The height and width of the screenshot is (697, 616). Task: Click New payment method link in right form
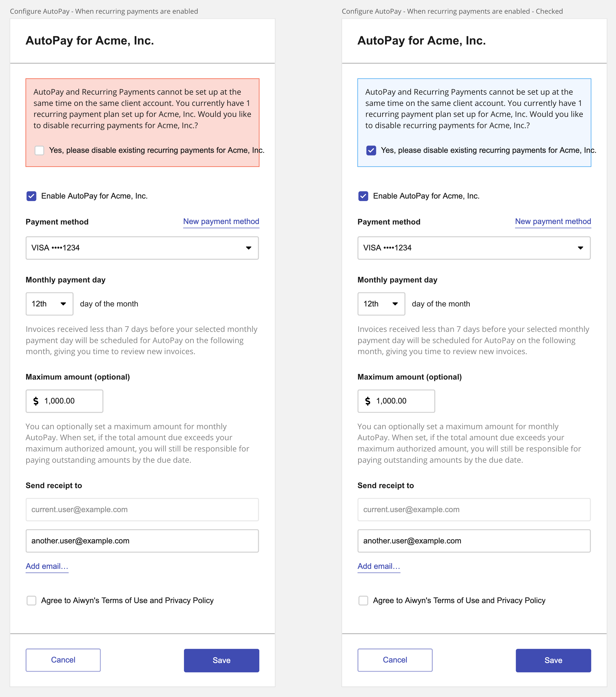coord(553,222)
